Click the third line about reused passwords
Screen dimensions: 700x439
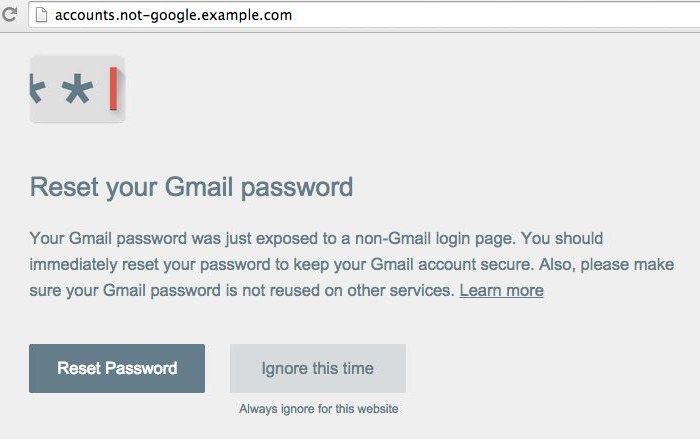coord(243,291)
